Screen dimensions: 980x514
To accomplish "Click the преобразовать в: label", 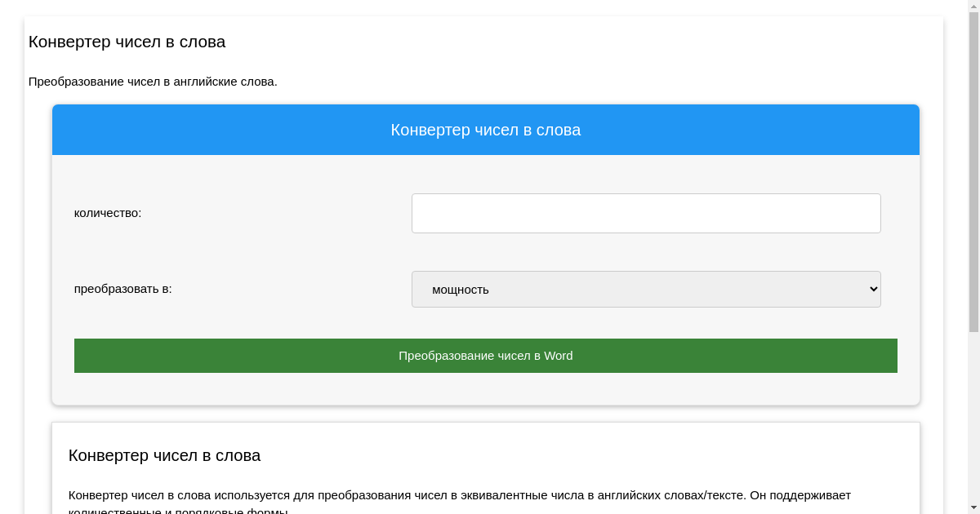I will [x=123, y=289].
